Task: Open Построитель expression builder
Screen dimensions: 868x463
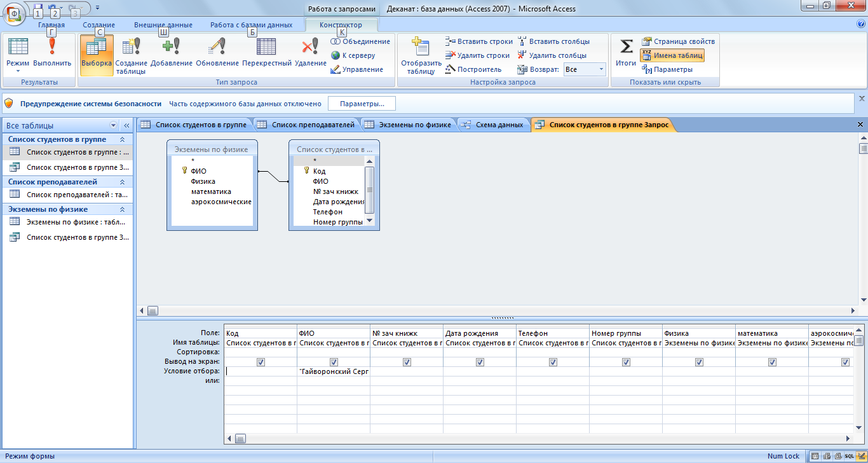Action: click(x=473, y=69)
